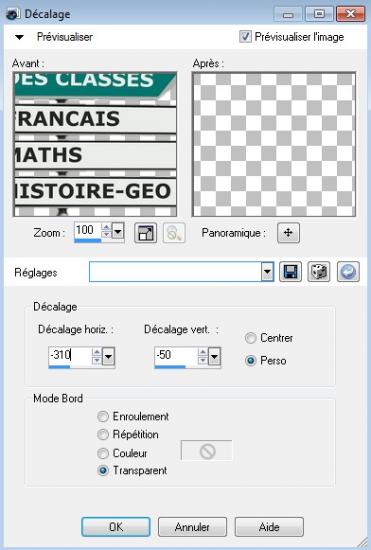Click the greyed magnifier icon beside zoom

(x=174, y=233)
